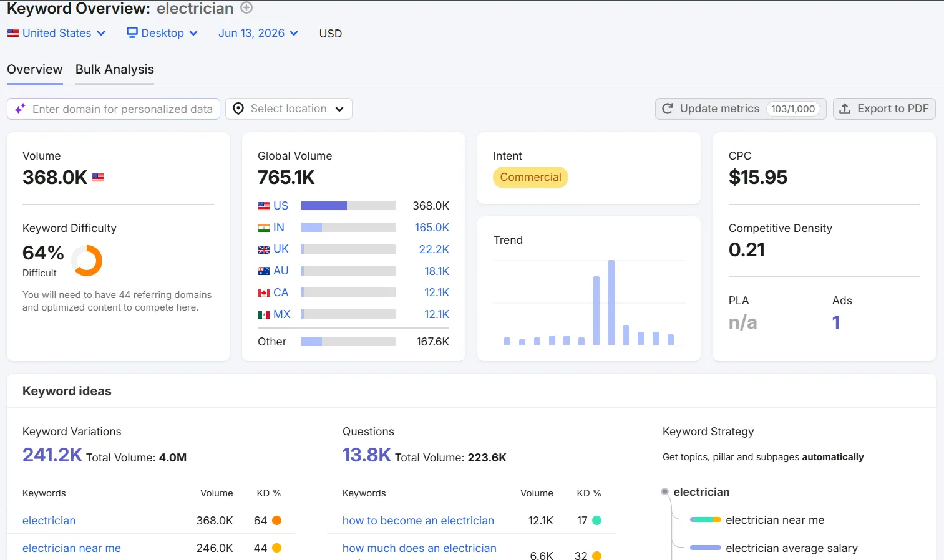Click the yellow KD dot for electrician near me
Viewport: 944px width, 560px height.
pos(276,548)
